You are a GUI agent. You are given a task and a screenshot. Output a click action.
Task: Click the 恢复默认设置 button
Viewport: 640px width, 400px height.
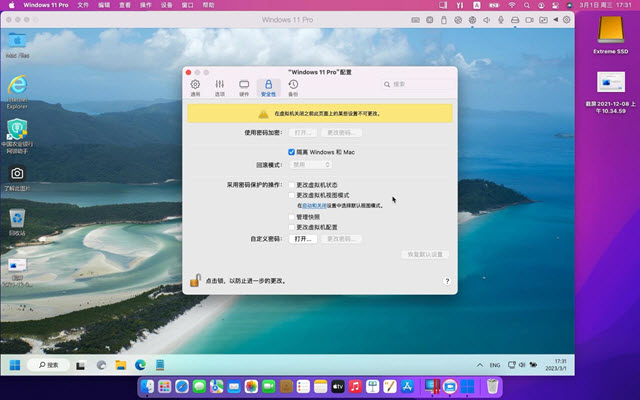[425, 254]
